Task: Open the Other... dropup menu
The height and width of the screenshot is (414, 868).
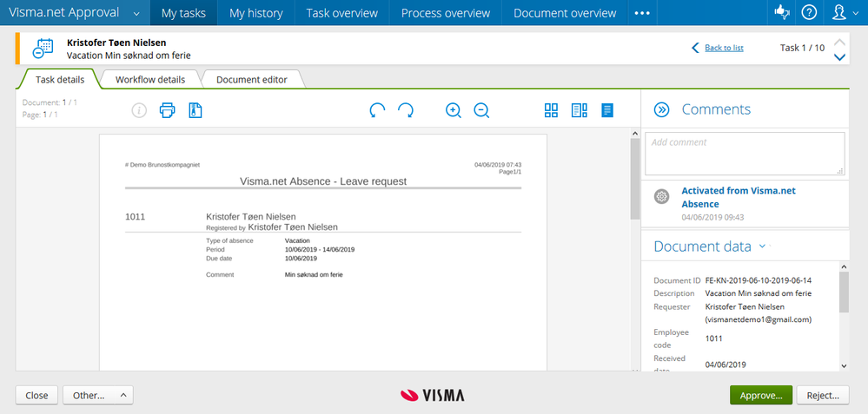Action: tap(98, 395)
